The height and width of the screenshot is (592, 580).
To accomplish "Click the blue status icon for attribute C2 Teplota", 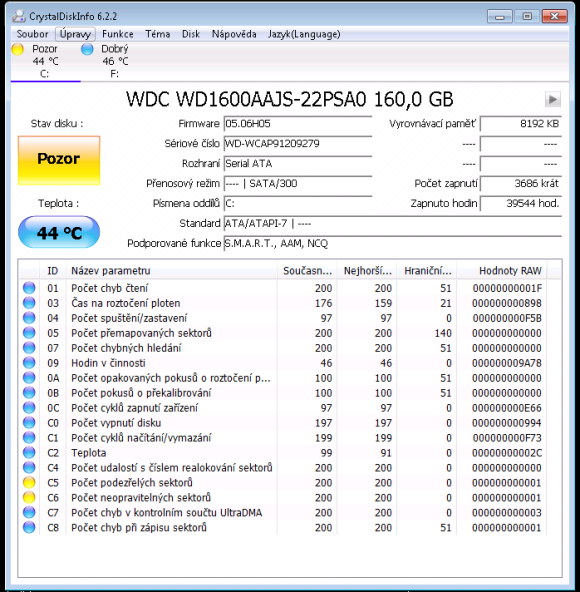I will click(29, 453).
